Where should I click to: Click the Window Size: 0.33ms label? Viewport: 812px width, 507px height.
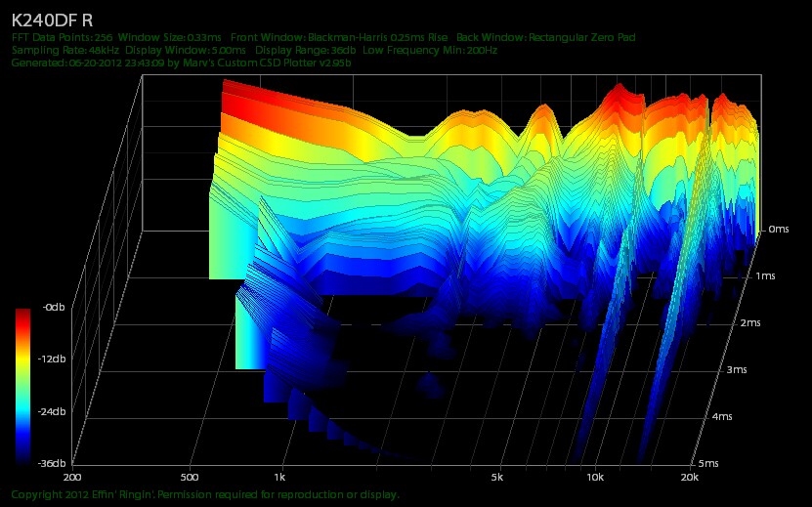coord(169,37)
